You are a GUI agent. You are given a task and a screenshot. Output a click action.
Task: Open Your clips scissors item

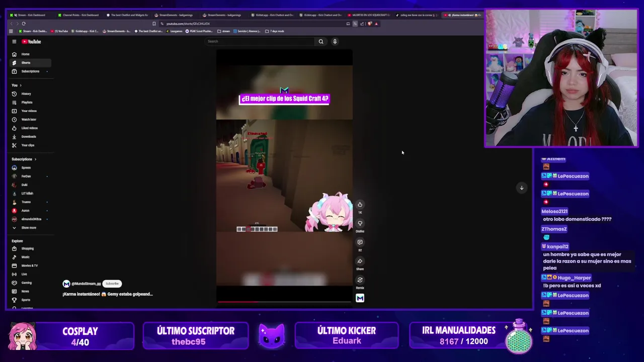click(x=30, y=145)
